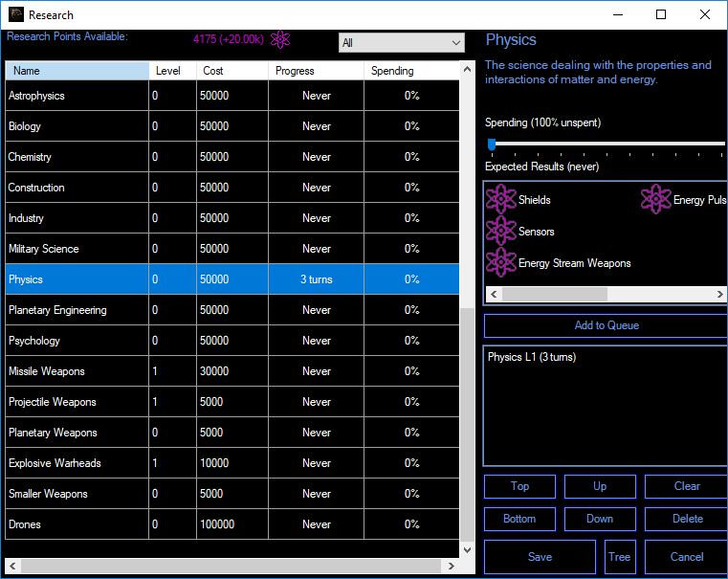Image resolution: width=728 pixels, height=579 pixels.
Task: Sort table by Spending column header
Action: [411, 71]
